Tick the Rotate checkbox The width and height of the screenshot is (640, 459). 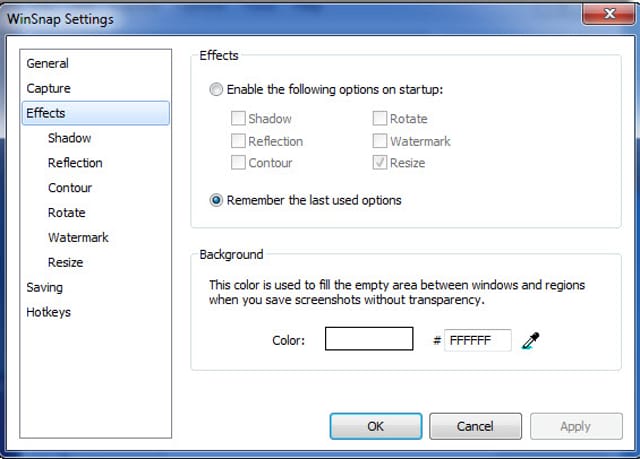point(380,118)
